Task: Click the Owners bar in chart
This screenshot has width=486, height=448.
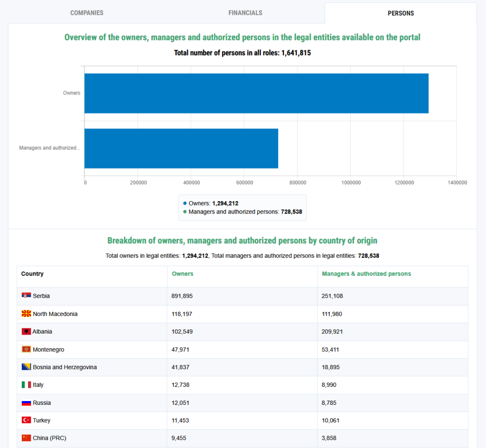Action: pyautogui.click(x=256, y=93)
